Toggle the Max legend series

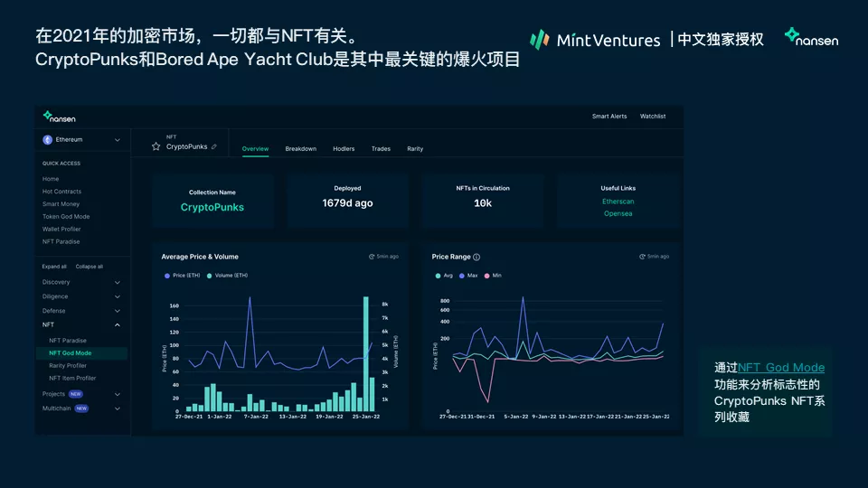[468, 276]
